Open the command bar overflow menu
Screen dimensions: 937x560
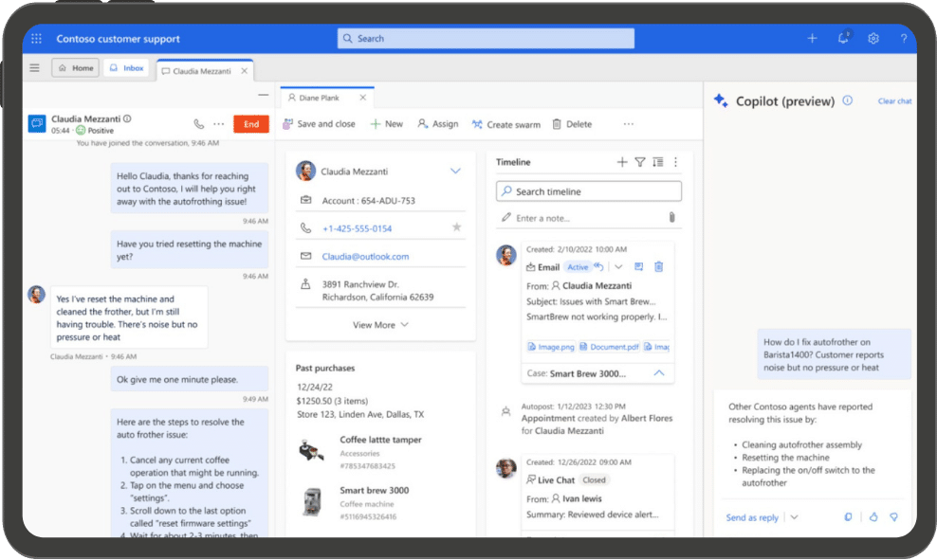[628, 124]
